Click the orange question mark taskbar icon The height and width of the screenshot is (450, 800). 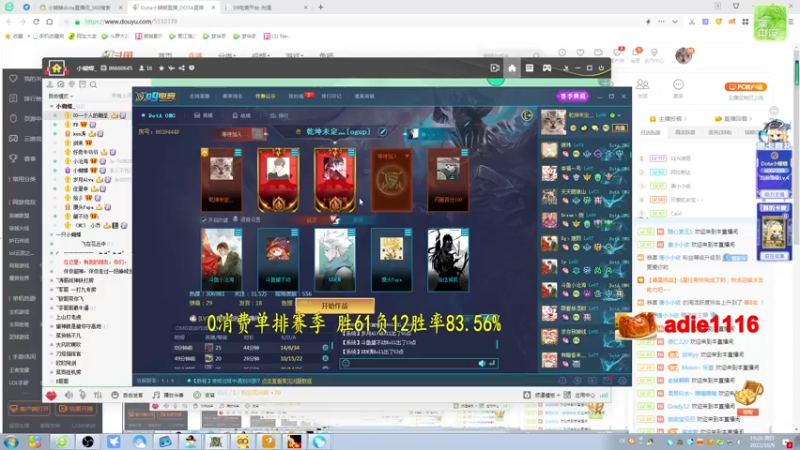coord(268,441)
